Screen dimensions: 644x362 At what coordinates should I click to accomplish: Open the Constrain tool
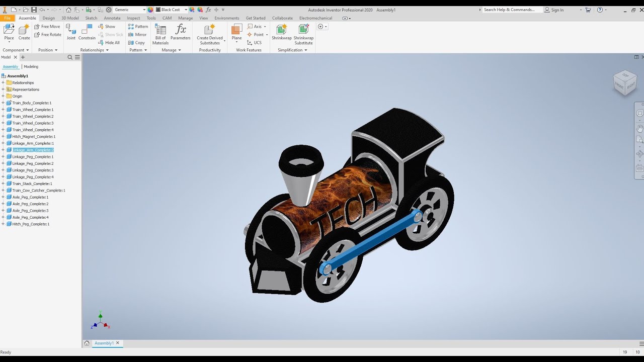(87, 32)
